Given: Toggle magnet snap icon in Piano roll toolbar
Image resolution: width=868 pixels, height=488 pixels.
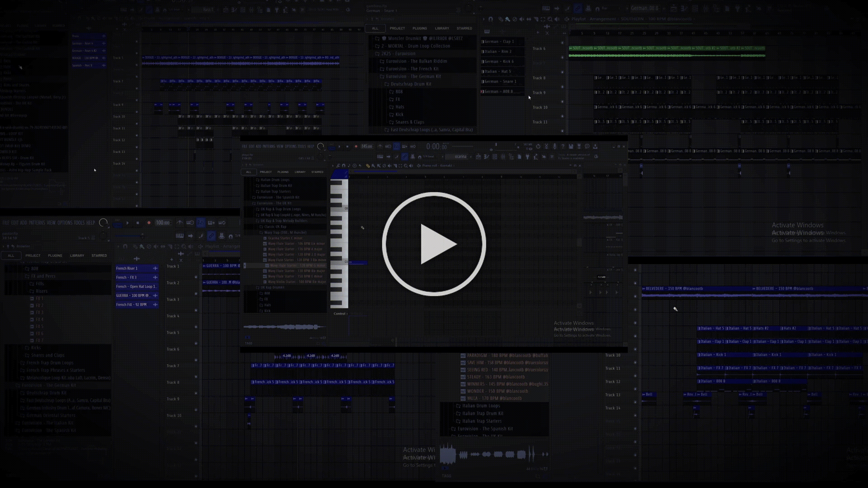Looking at the screenshot, I should [x=344, y=166].
